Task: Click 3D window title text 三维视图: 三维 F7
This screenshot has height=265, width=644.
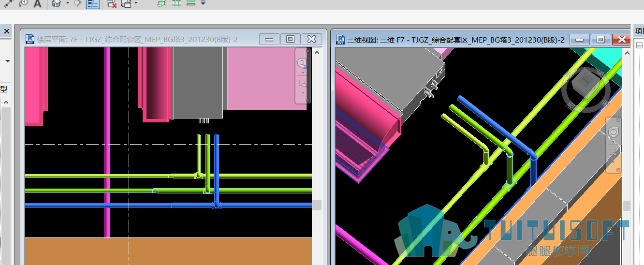Action: point(375,40)
